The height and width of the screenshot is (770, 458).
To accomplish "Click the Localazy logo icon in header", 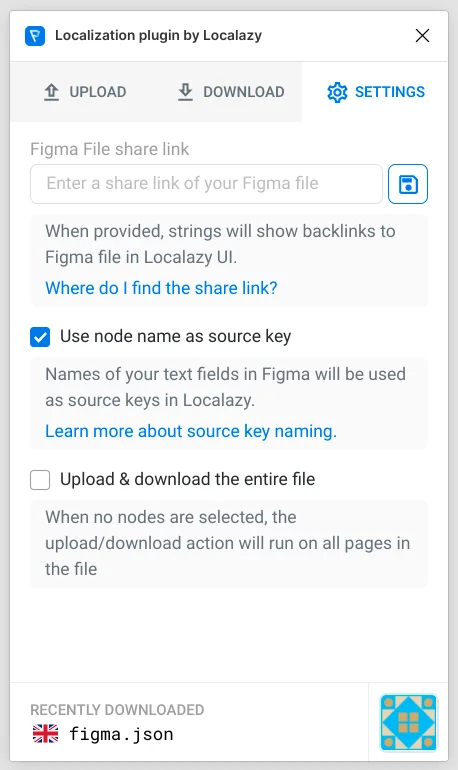I will (35, 36).
